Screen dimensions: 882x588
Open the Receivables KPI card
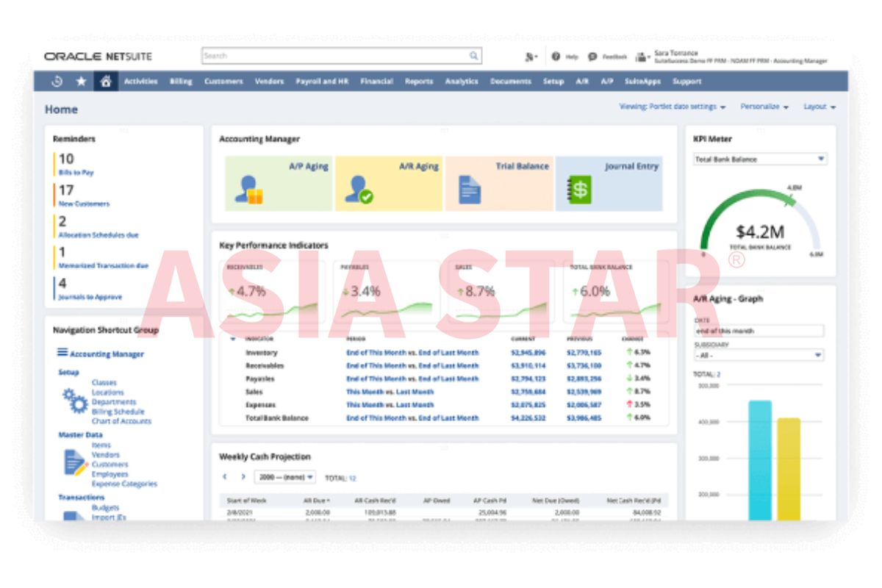[273, 292]
